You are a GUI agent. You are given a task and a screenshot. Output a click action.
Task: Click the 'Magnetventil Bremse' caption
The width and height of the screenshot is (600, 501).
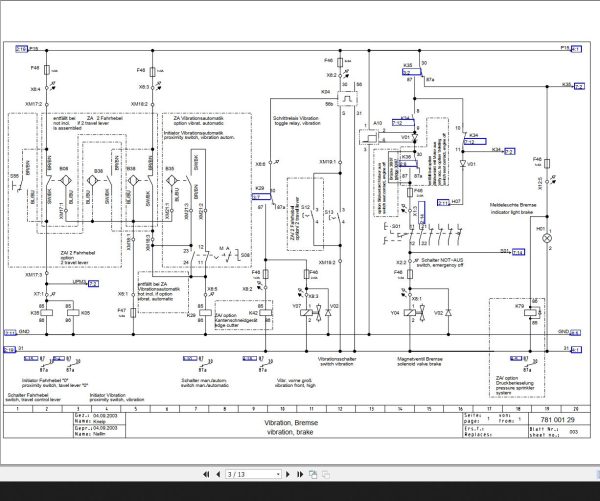(420, 359)
